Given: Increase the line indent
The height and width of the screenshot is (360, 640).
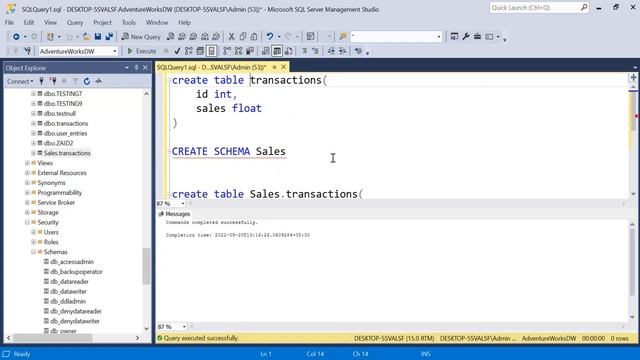Looking at the screenshot, I should 342,51.
